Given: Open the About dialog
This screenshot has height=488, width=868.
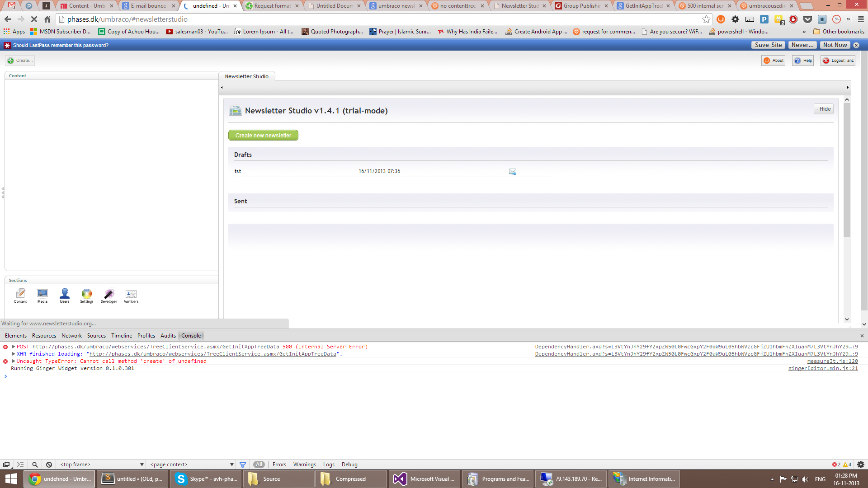Looking at the screenshot, I should click(x=774, y=61).
